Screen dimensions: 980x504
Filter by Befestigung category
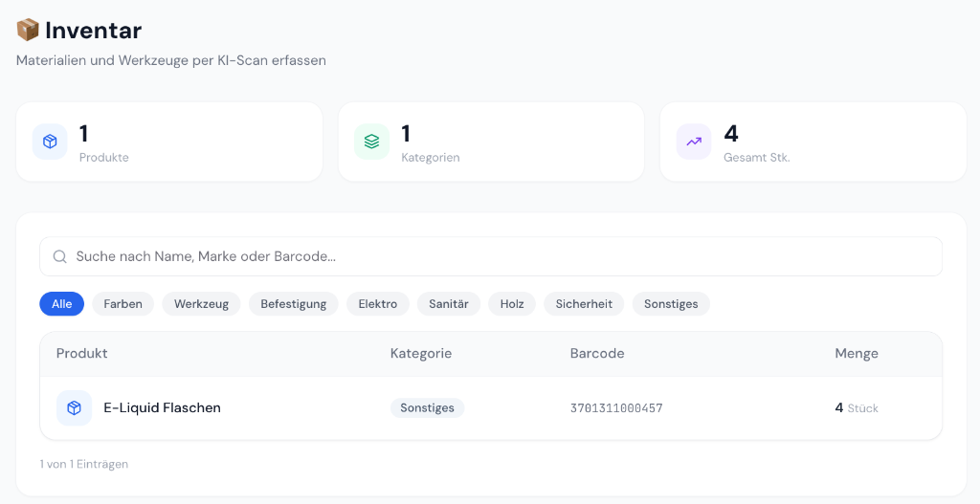click(x=294, y=304)
